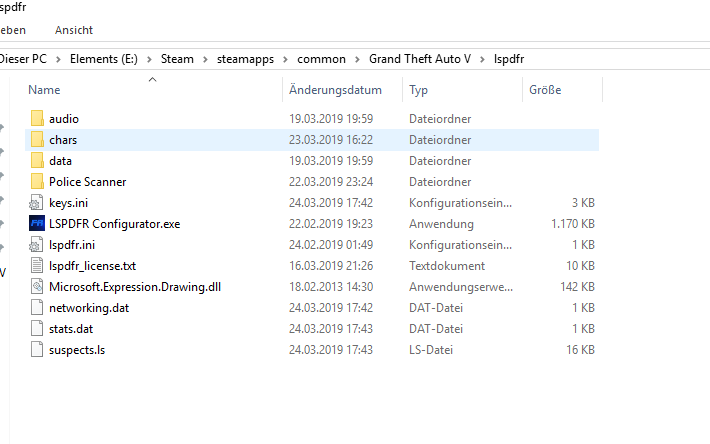
Task: Navigate to Dieser PC in the address bar
Action: click(23, 59)
